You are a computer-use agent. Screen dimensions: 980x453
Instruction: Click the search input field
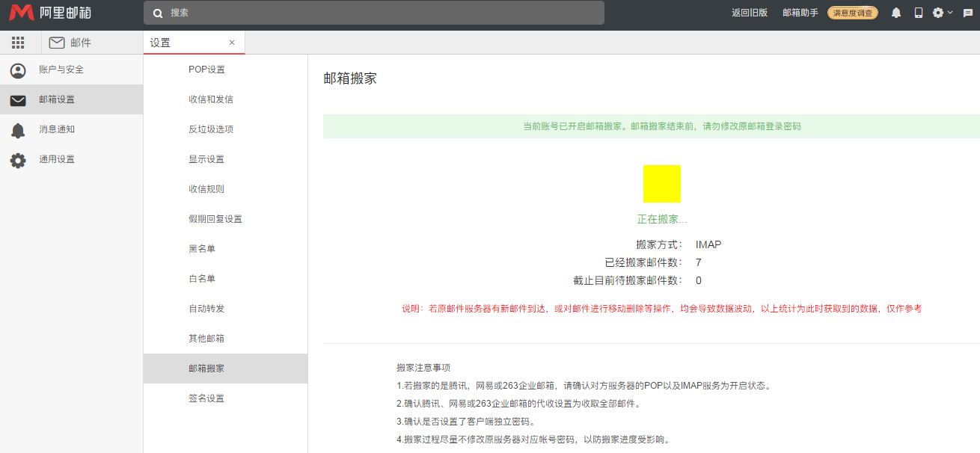coord(374,13)
